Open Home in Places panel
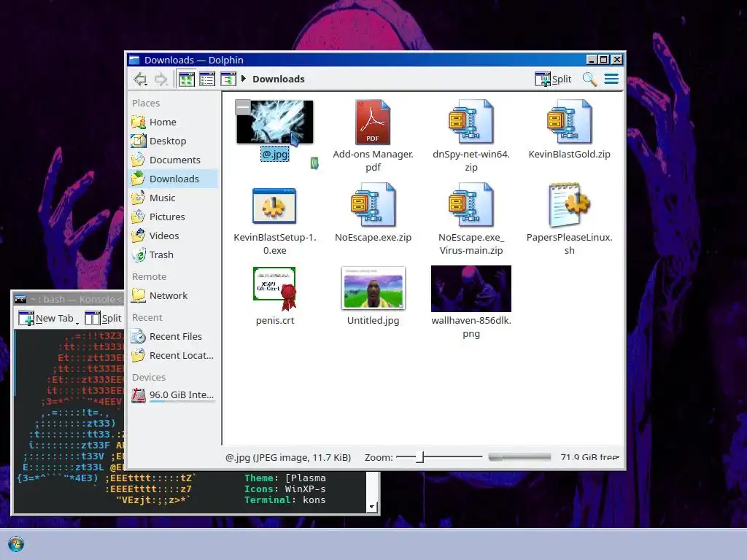747x560 pixels. coord(174,122)
